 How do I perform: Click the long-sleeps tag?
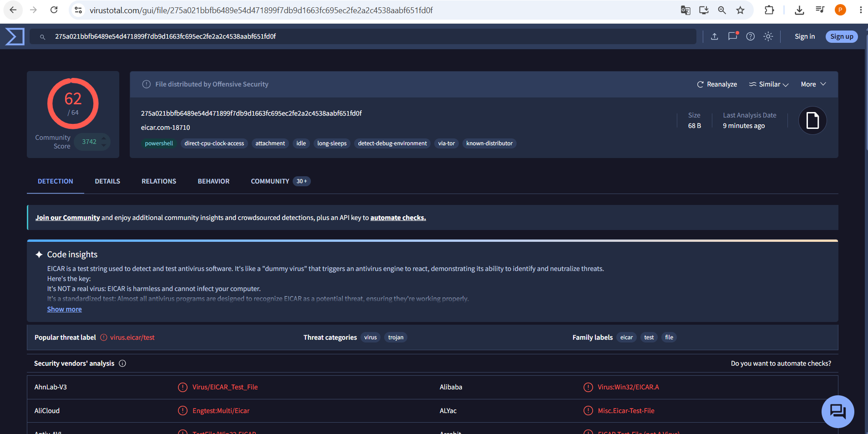pyautogui.click(x=332, y=143)
